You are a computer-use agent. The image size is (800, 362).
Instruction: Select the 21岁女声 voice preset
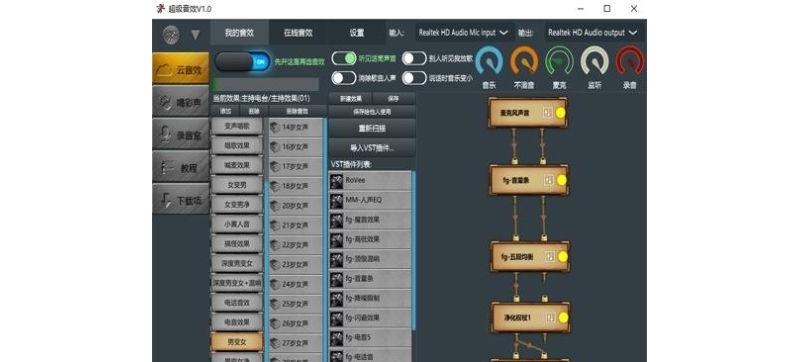(x=296, y=225)
